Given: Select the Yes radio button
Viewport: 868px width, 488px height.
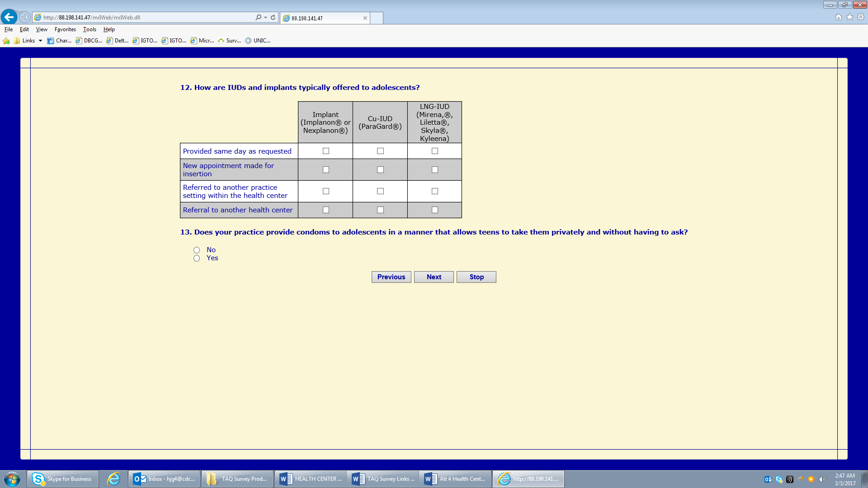Looking at the screenshot, I should (197, 258).
